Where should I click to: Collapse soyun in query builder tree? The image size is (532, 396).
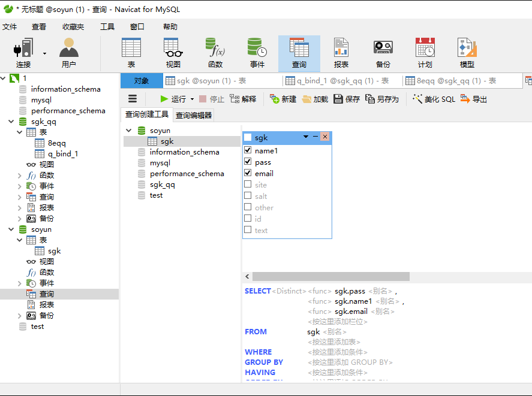tap(128, 130)
